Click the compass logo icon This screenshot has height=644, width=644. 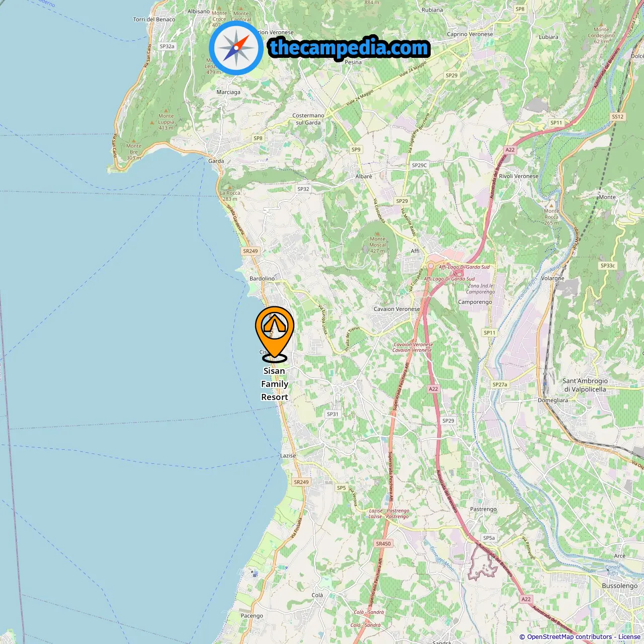point(236,48)
